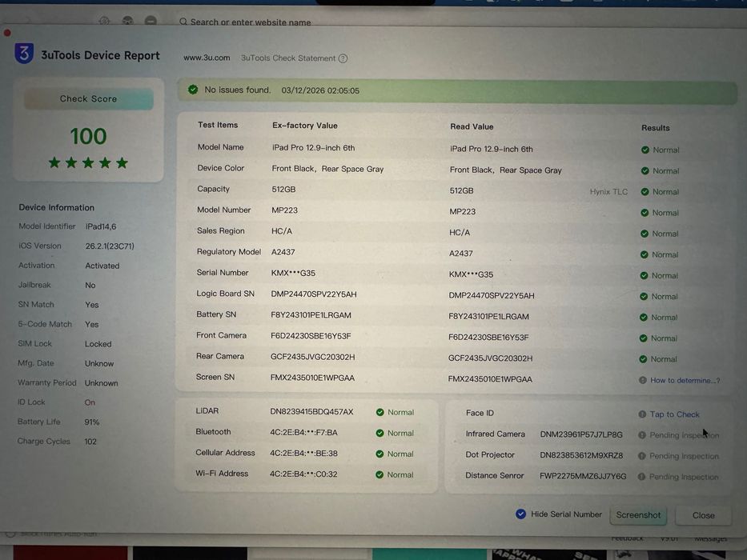Screen dimensions: 747x560
Task: Click the Hynix TLC label
Action: click(608, 192)
